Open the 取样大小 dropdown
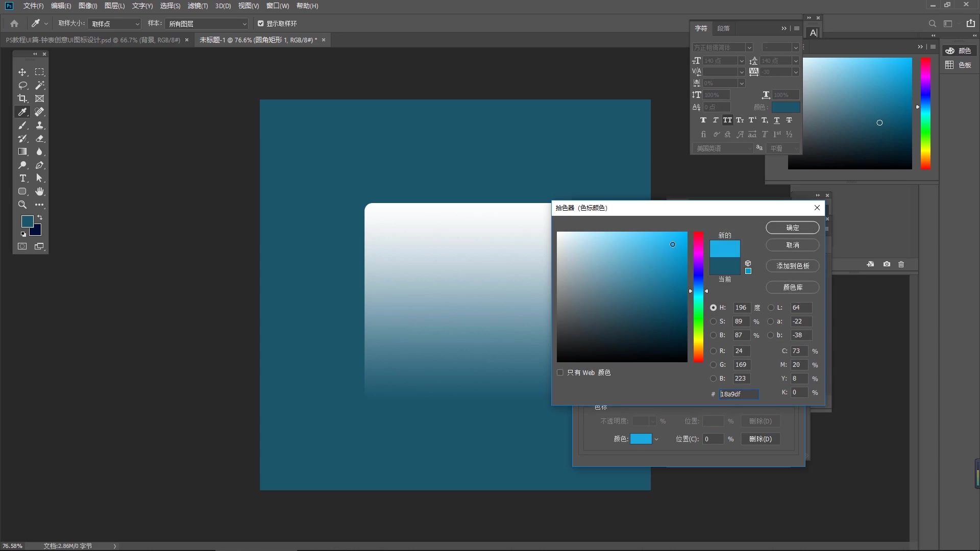980x551 pixels. 115,24
